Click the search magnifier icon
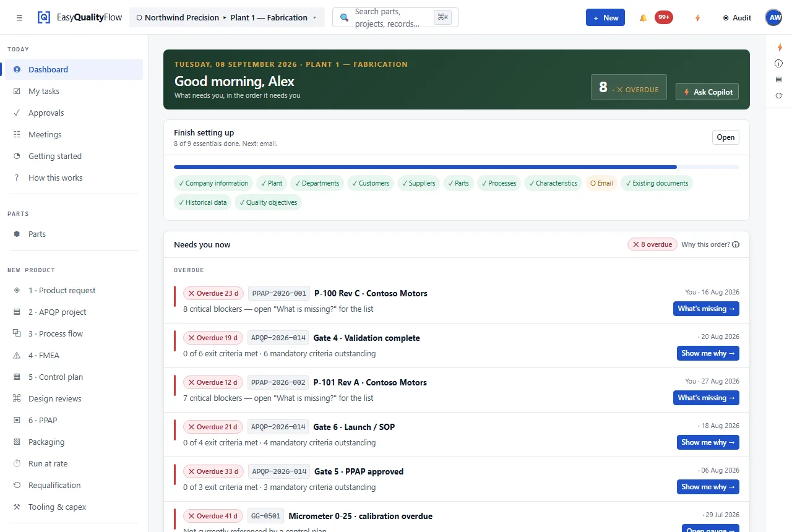The image size is (792, 532). (x=344, y=18)
